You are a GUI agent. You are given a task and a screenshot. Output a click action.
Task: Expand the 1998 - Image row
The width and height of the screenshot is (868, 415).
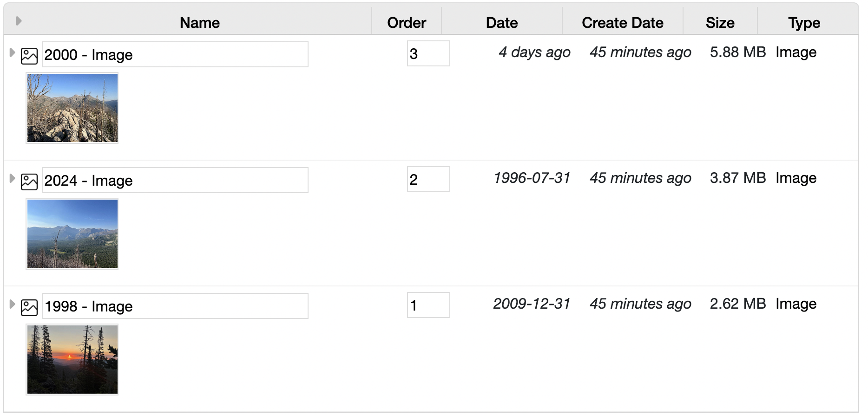tap(13, 305)
